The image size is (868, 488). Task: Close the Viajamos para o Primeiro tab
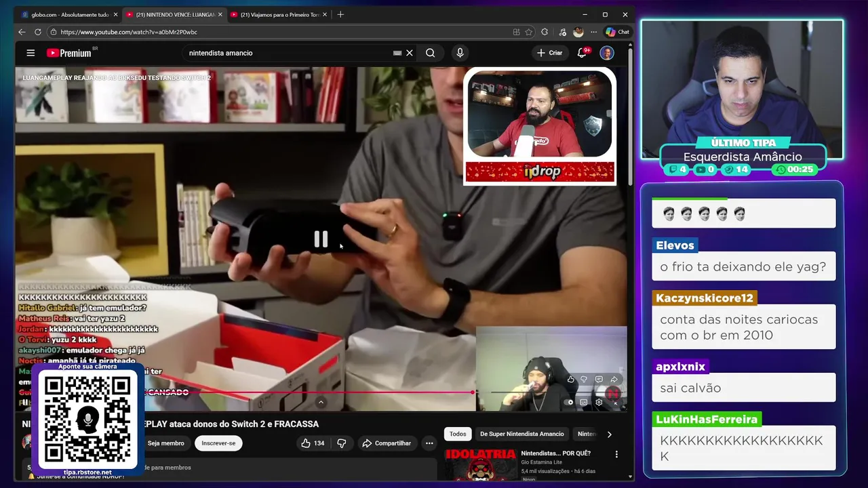[x=325, y=14]
